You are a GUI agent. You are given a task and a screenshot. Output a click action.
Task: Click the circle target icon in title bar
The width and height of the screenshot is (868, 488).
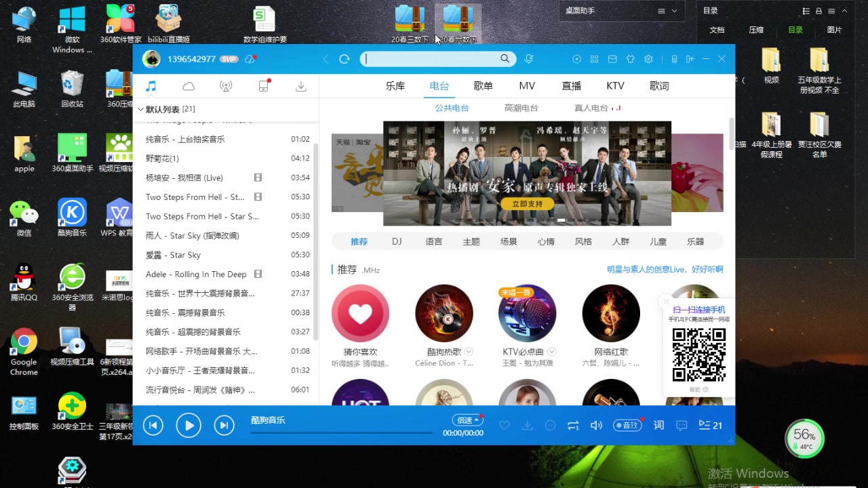[x=577, y=59]
